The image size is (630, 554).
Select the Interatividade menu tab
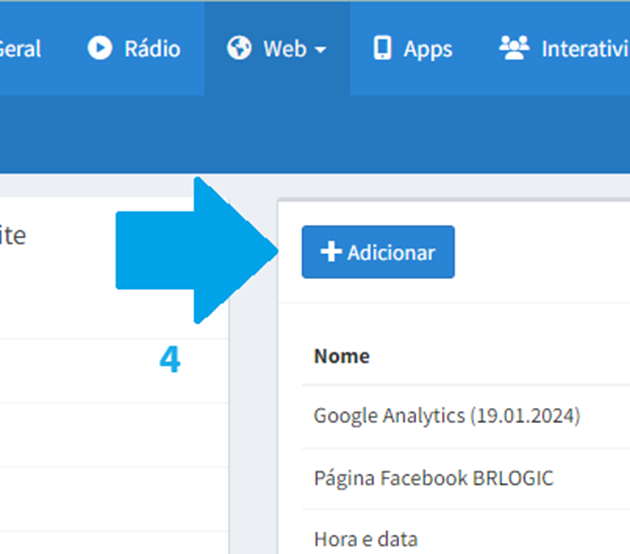[x=564, y=48]
